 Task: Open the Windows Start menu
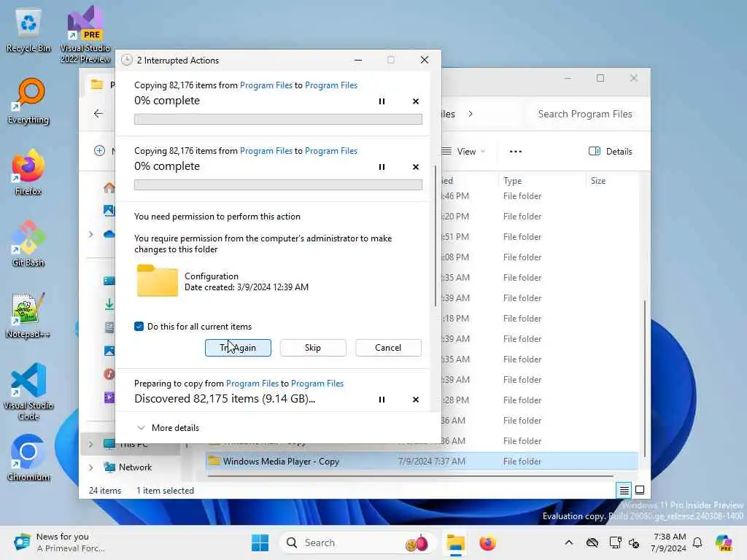click(260, 542)
